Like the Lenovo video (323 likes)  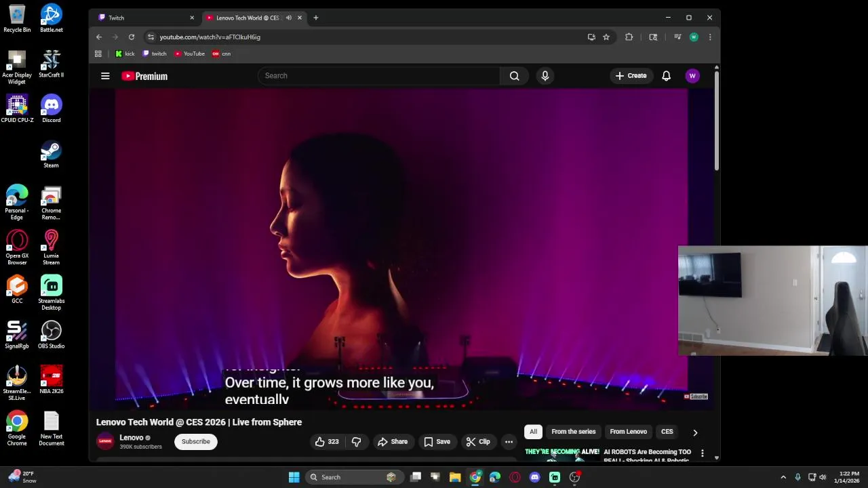pyautogui.click(x=327, y=442)
